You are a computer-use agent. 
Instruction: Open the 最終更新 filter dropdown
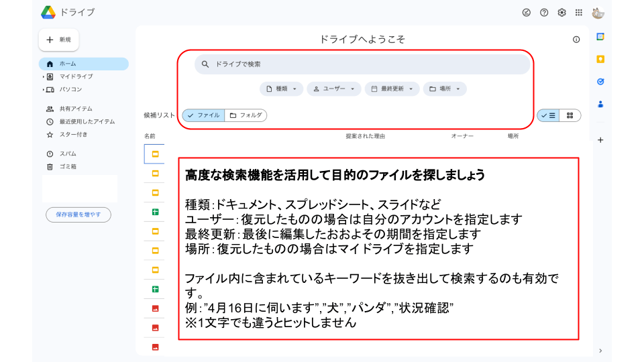392,88
